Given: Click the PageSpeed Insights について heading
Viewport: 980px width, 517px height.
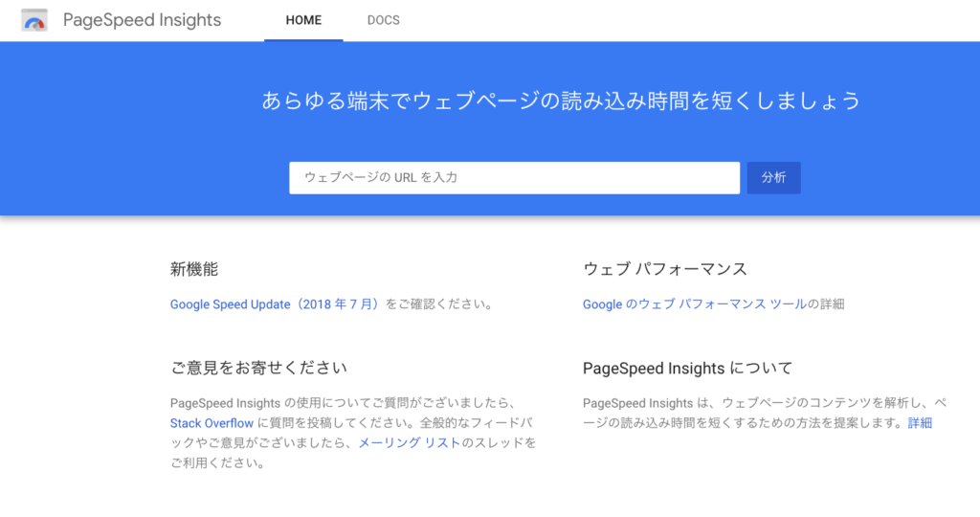Looking at the screenshot, I should tap(687, 369).
